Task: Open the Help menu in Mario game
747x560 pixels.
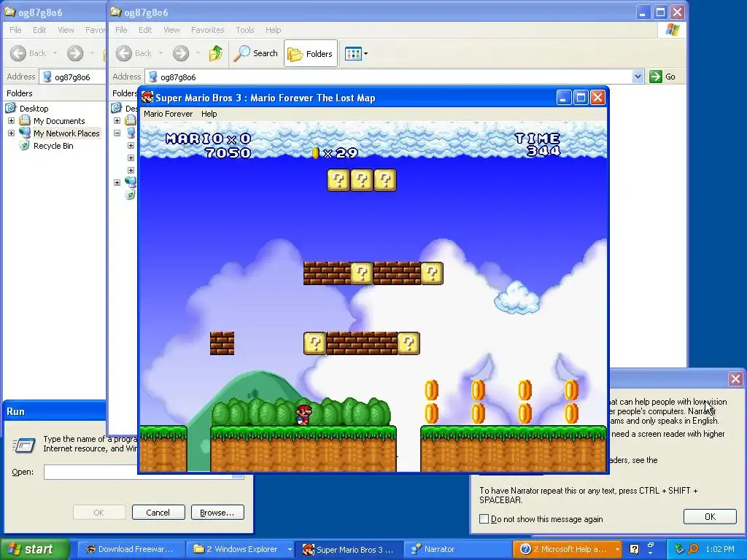Action: [209, 114]
